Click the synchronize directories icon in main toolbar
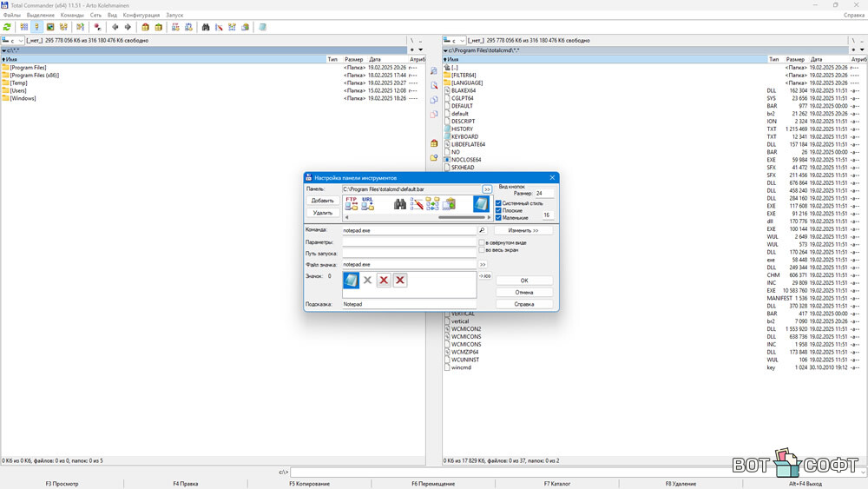The width and height of the screenshot is (868, 489). tap(233, 27)
